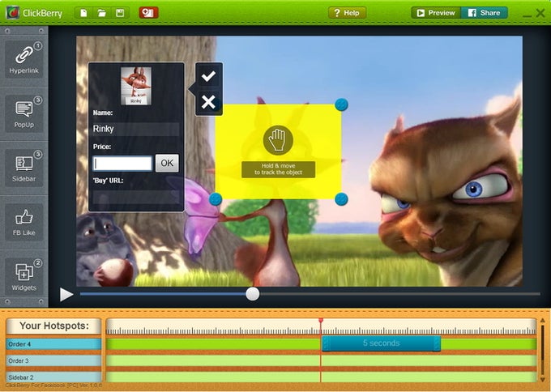Select the Order 4 hotspot row

pyautogui.click(x=53, y=344)
